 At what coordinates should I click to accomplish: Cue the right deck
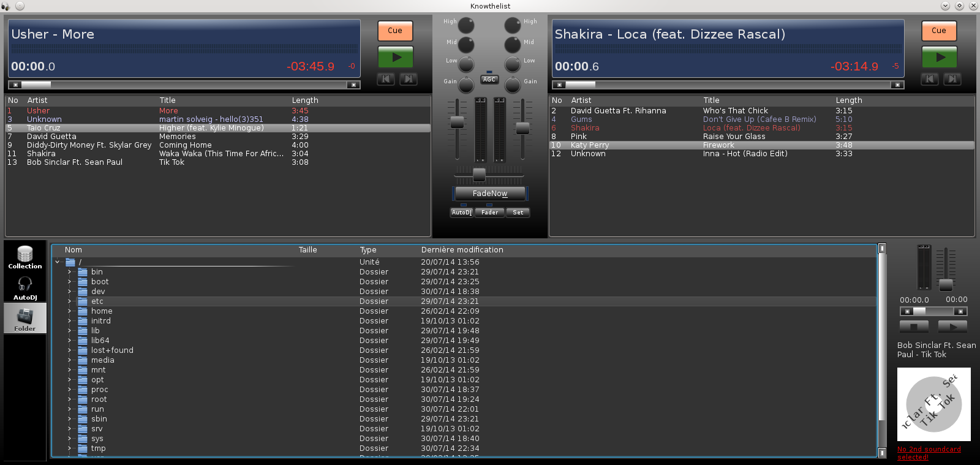pos(939,31)
